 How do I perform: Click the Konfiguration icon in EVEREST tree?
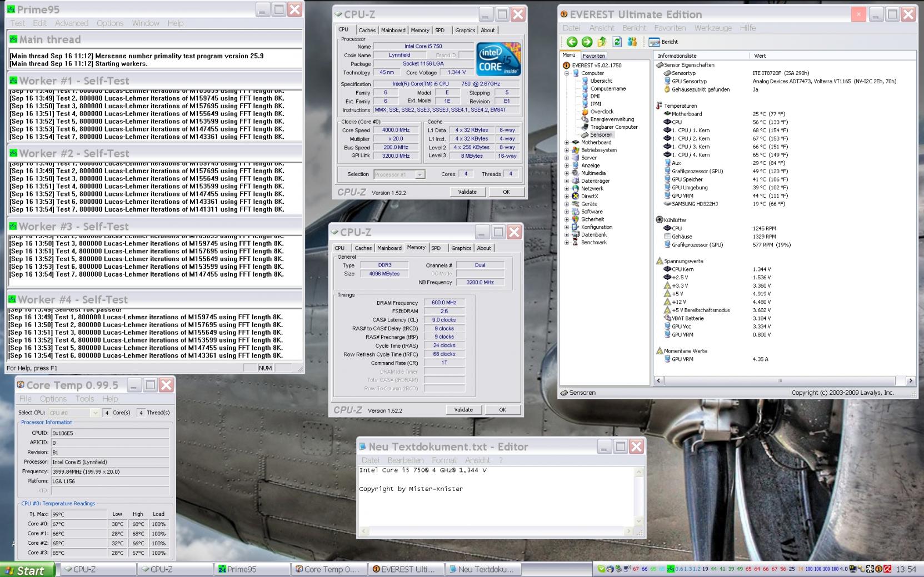[x=575, y=227]
